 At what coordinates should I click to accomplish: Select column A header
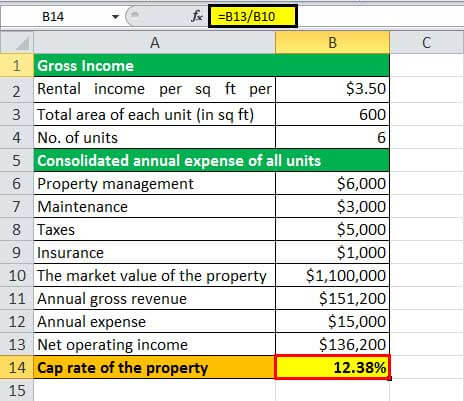coord(154,43)
